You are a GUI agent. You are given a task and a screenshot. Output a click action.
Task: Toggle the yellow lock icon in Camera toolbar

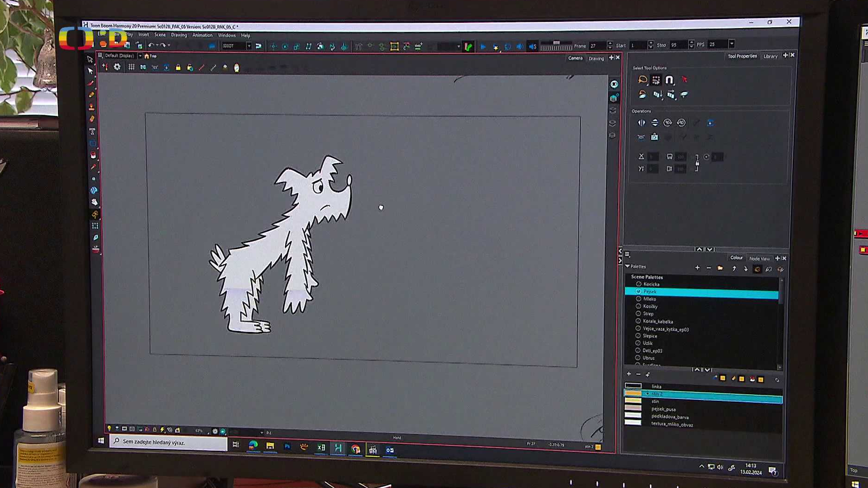[x=178, y=68]
